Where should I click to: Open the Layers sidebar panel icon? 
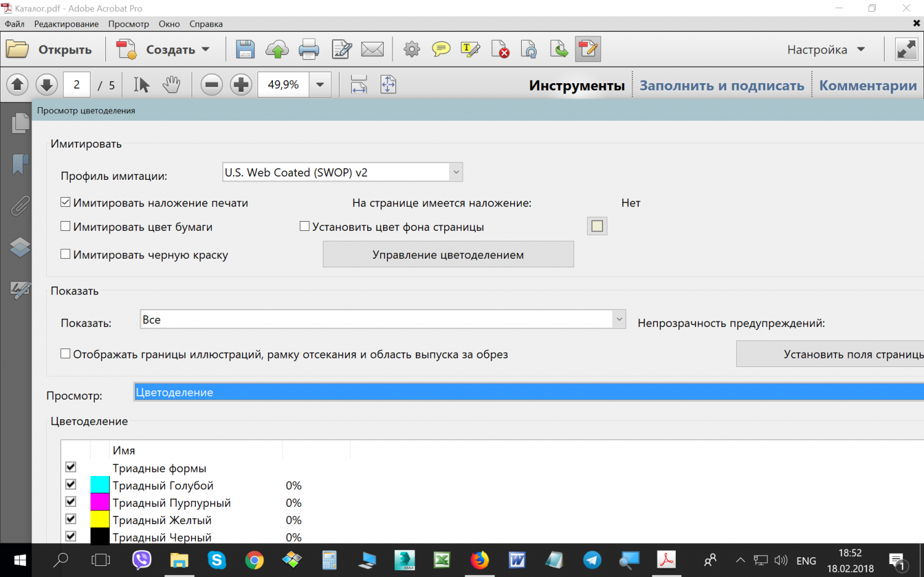click(20, 248)
